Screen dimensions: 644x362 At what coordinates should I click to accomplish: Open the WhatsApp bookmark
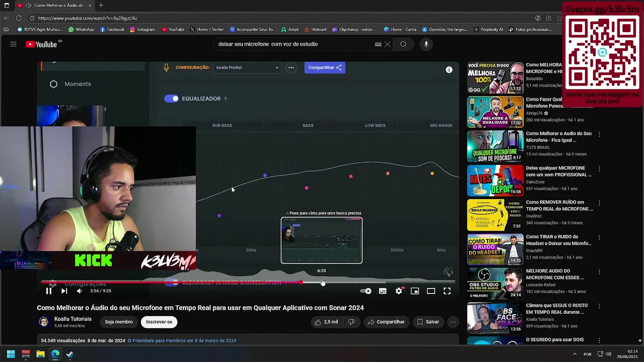81,30
